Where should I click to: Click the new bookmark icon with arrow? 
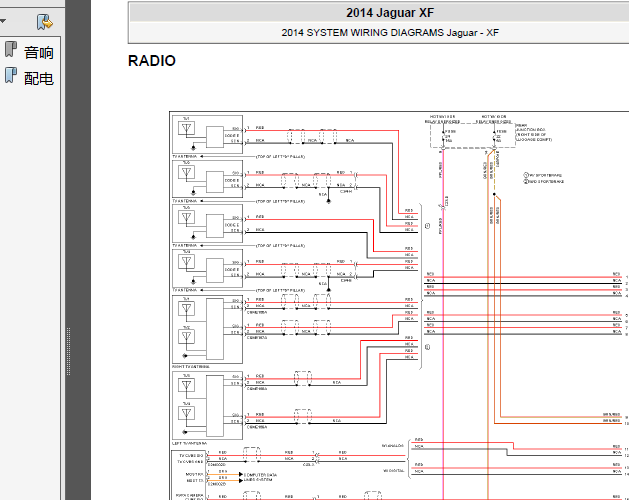click(x=45, y=22)
